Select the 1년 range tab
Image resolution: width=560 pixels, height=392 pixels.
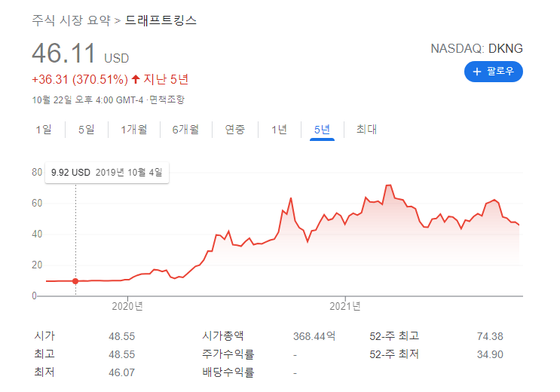(x=280, y=130)
